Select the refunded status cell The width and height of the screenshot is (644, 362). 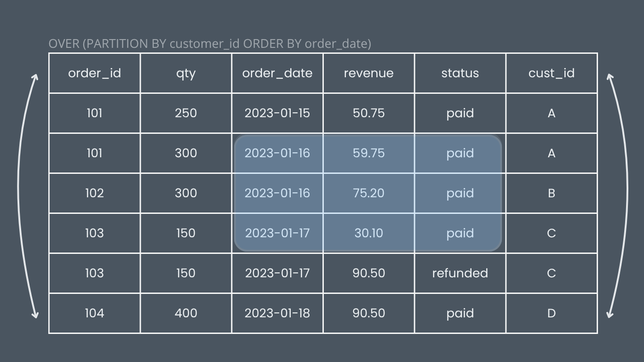[460, 273]
